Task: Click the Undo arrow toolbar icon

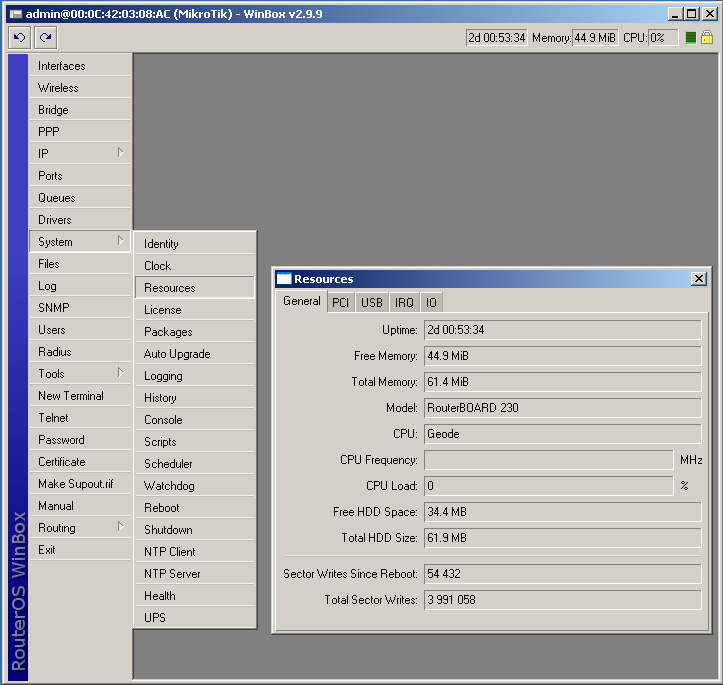Action: (x=19, y=37)
